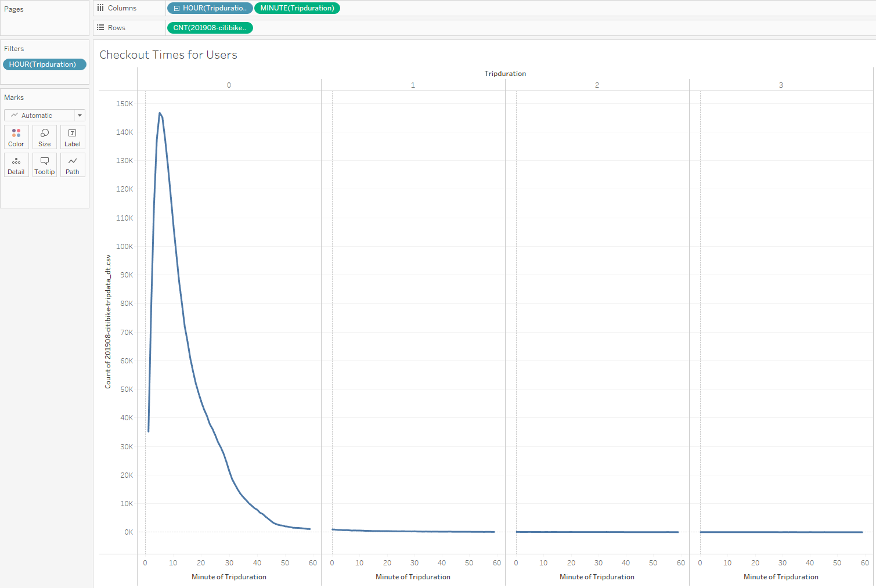Open the Size marks card
876x588 pixels.
[45, 137]
